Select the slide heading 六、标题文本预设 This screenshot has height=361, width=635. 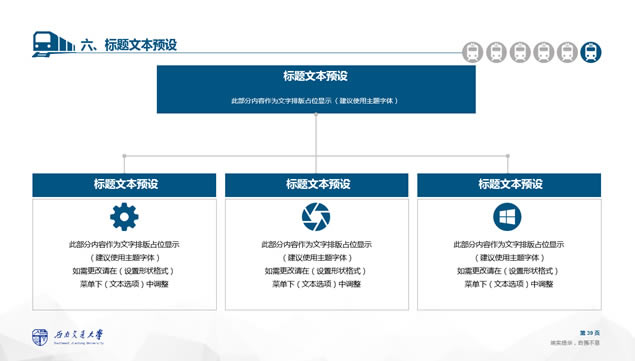click(129, 45)
